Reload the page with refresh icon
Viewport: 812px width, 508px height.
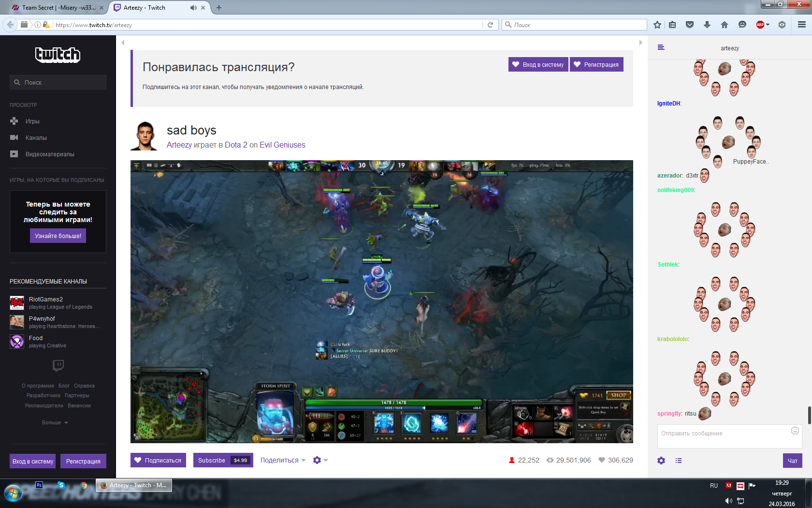coord(490,25)
